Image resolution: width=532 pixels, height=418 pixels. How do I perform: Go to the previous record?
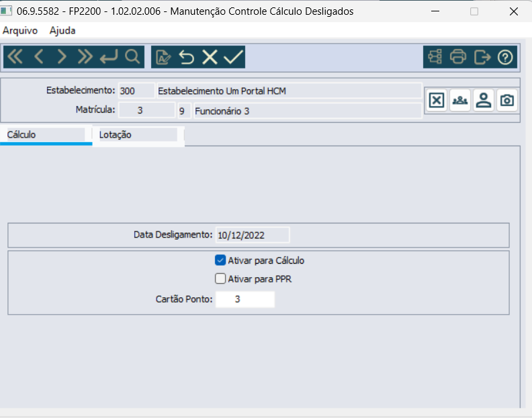coord(39,56)
